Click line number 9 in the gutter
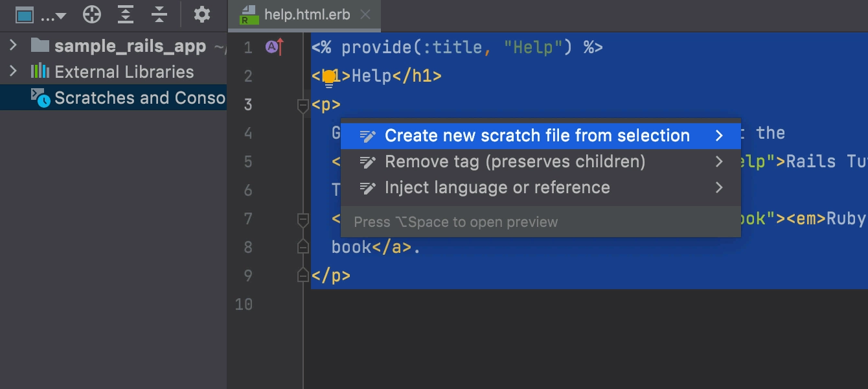The width and height of the screenshot is (868, 389). (x=247, y=276)
